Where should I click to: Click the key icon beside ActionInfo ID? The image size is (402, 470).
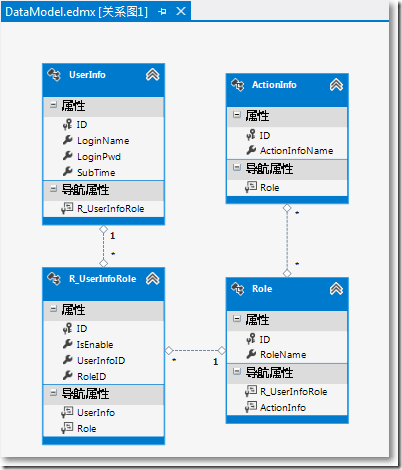251,135
